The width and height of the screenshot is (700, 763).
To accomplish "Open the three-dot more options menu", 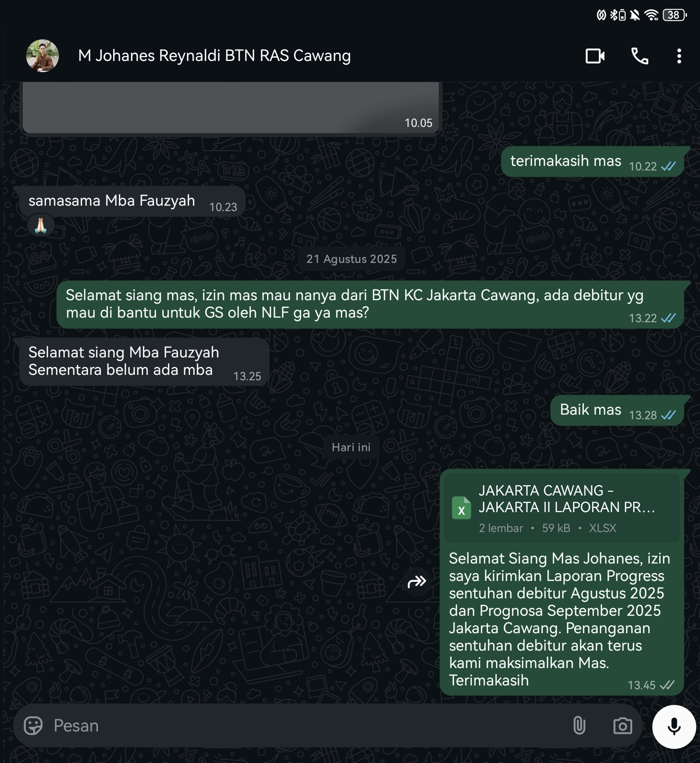I will click(679, 56).
